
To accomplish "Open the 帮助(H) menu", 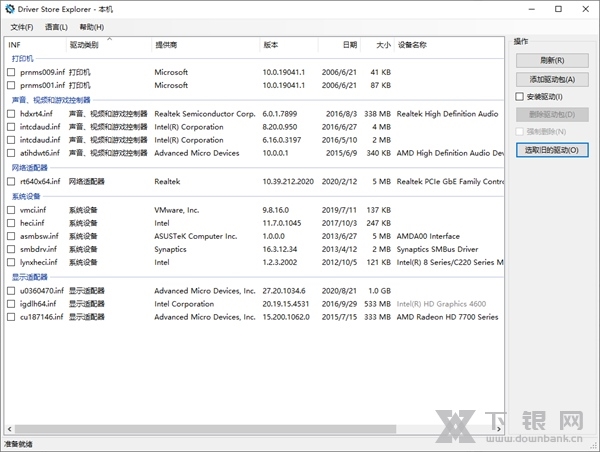I will click(91, 27).
